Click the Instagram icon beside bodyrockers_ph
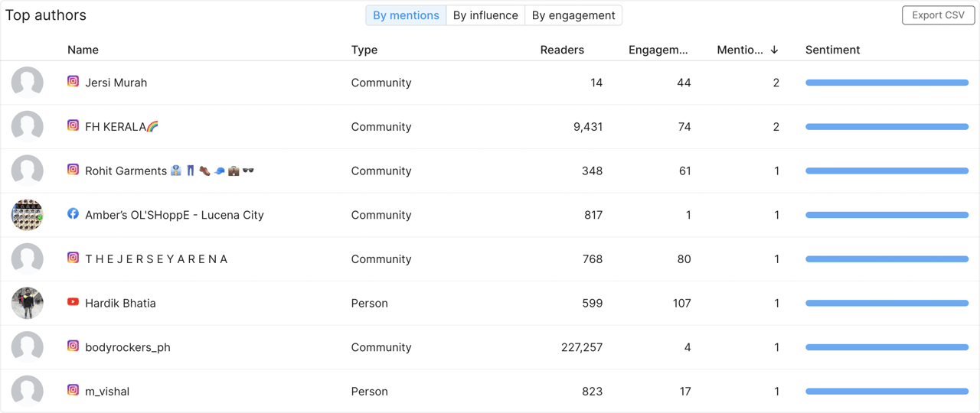This screenshot has width=980, height=413. pyautogui.click(x=73, y=346)
